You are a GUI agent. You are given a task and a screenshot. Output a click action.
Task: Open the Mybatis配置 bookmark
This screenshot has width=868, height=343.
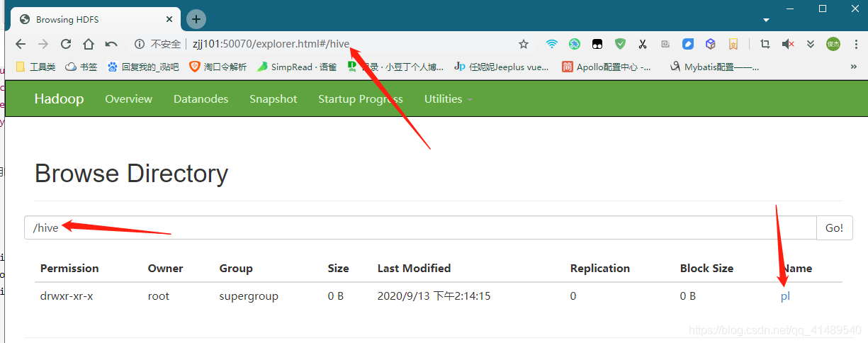pos(715,67)
